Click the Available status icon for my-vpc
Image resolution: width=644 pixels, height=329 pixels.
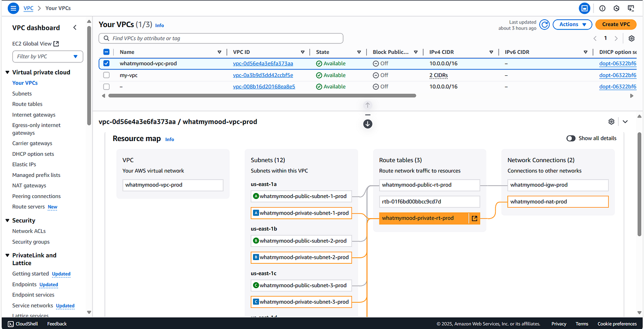(319, 75)
